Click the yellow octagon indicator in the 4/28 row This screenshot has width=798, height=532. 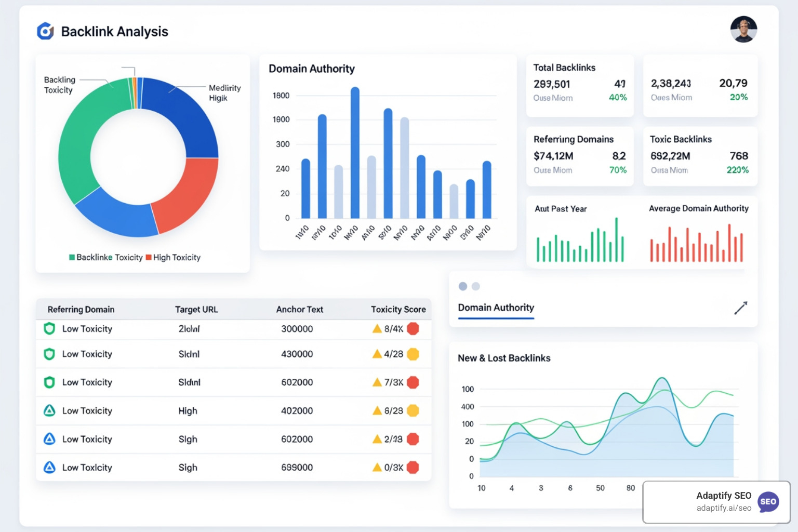click(414, 354)
